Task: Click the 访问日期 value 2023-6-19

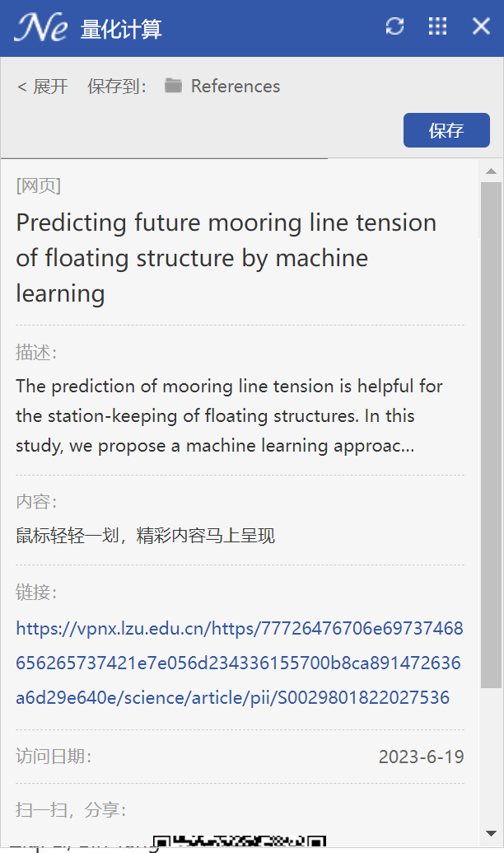Action: 422,757
